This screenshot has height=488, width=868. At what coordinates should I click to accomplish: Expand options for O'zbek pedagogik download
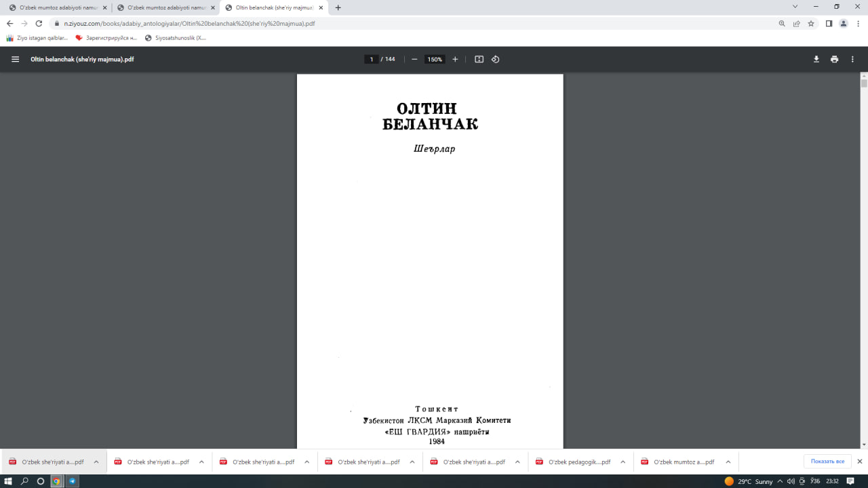pyautogui.click(x=623, y=462)
